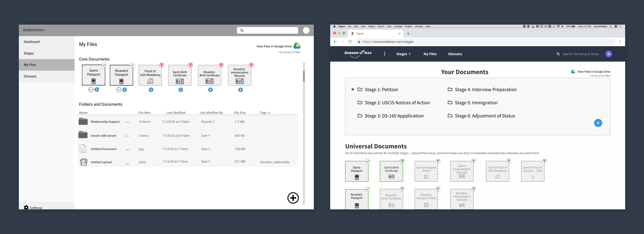Viewport: 644px width, 234px height.
Task: Click blue plus button in Your Documents panel
Action: pyautogui.click(x=598, y=123)
